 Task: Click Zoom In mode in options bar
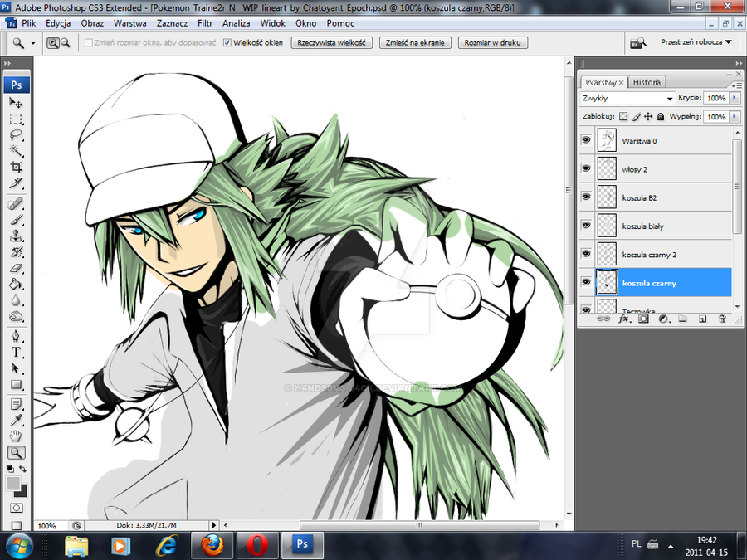(x=53, y=43)
